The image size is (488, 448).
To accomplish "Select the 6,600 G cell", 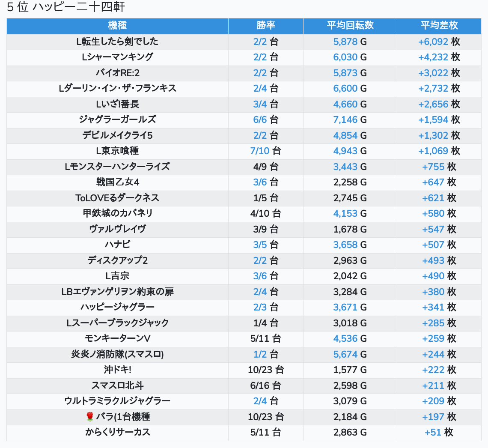I will (x=350, y=88).
